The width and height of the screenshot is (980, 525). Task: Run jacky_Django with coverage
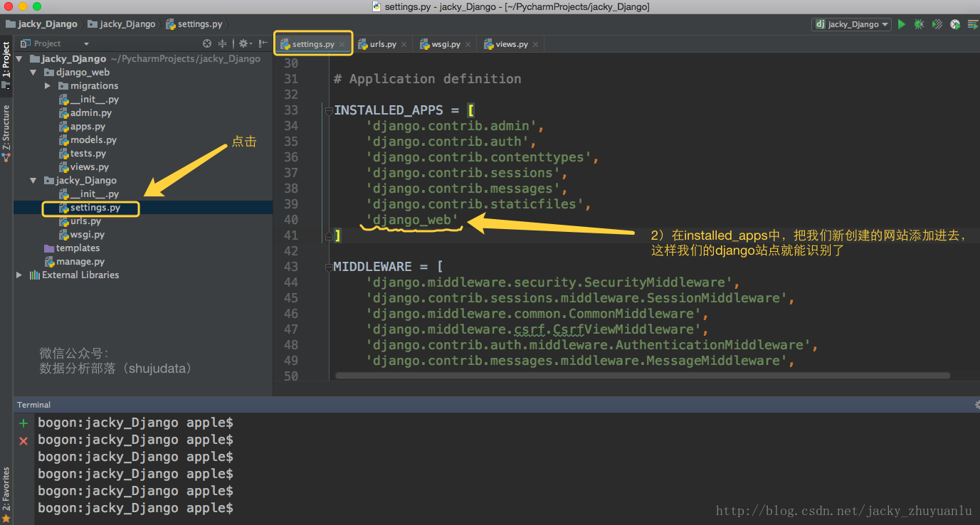click(937, 24)
